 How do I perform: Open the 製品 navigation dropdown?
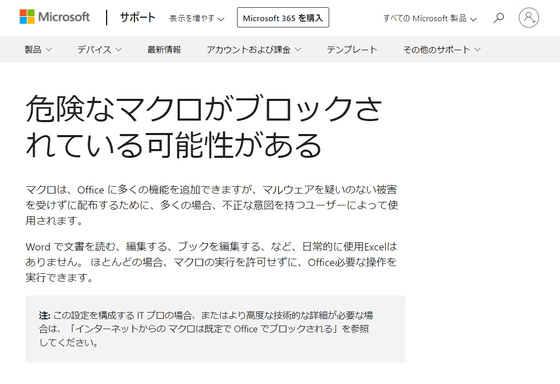pos(38,49)
